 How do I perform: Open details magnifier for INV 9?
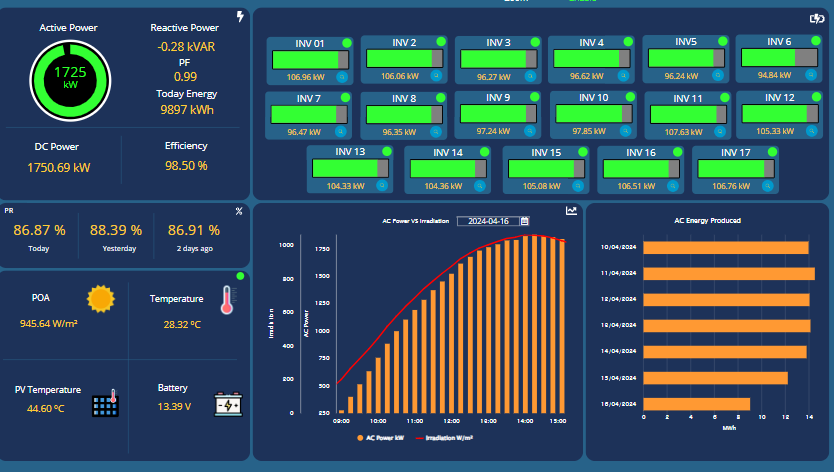coord(530,131)
